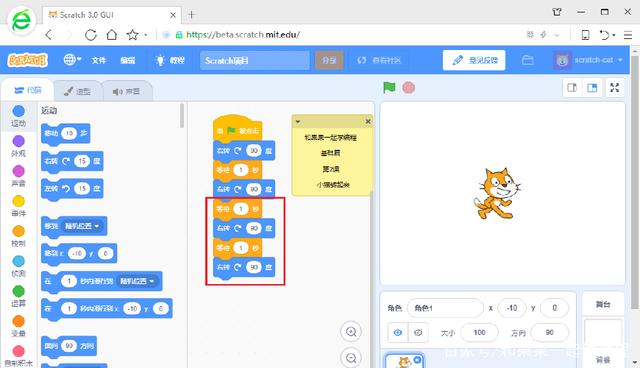Zoom out the code workspace
Screen dimensions: 640x368
click(x=351, y=358)
